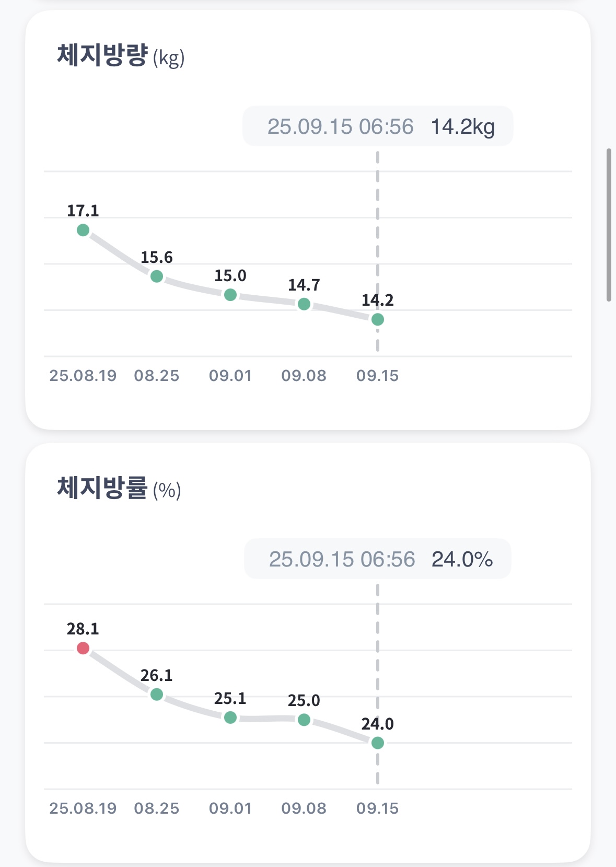This screenshot has width=616, height=867.
Task: Click the 24.0 point on 체지방률 graph
Action: click(378, 743)
